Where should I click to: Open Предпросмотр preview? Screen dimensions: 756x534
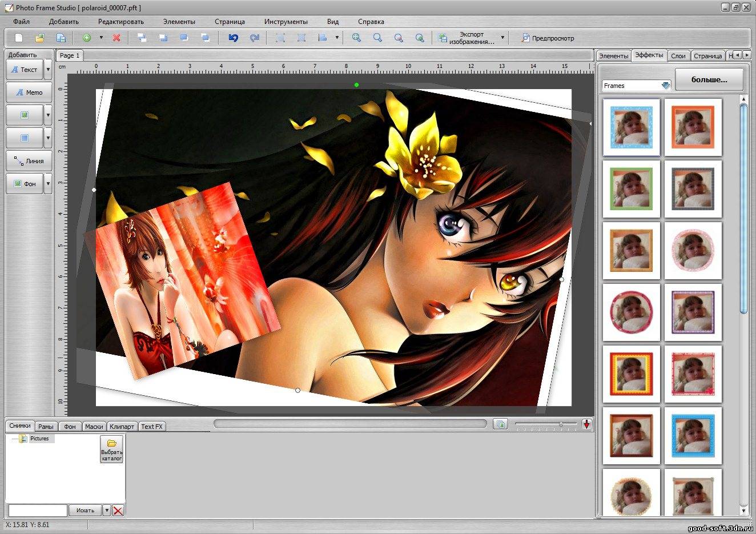pyautogui.click(x=547, y=38)
